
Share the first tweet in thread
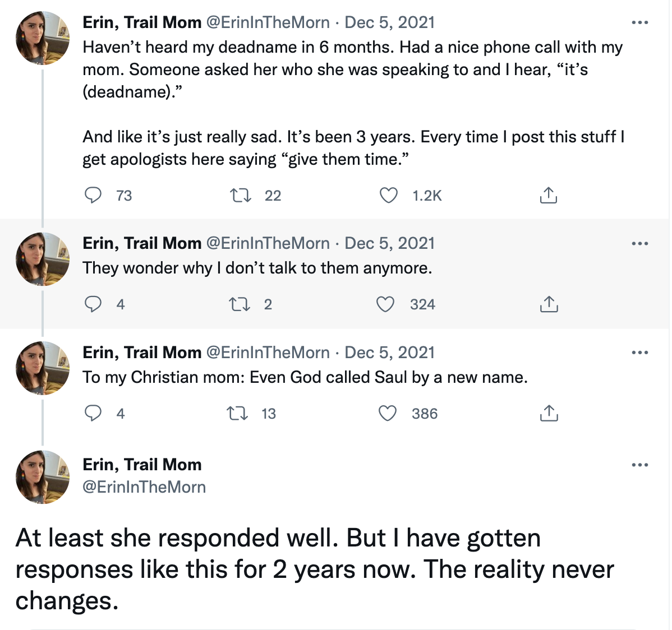(548, 195)
